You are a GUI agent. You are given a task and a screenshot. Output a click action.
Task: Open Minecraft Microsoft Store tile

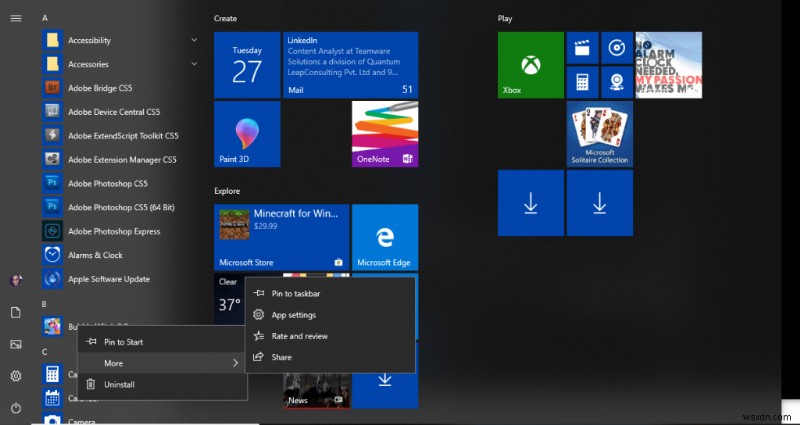coord(282,237)
